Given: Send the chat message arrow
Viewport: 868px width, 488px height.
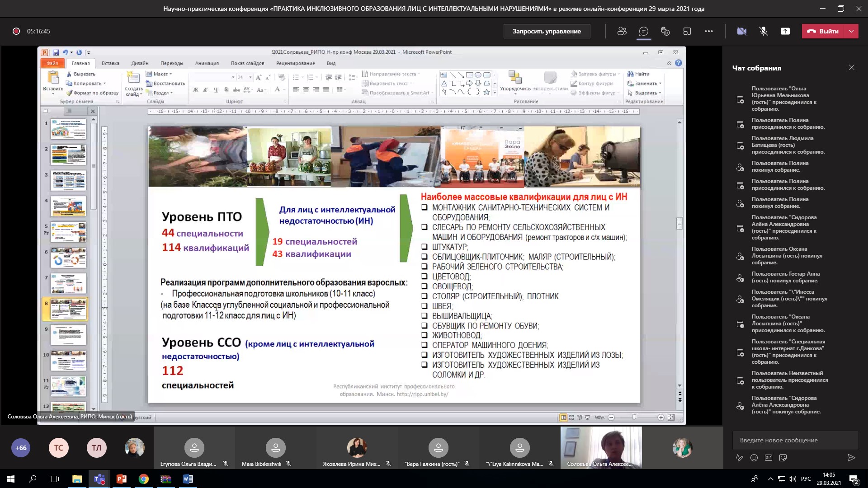Looking at the screenshot, I should pyautogui.click(x=851, y=458).
